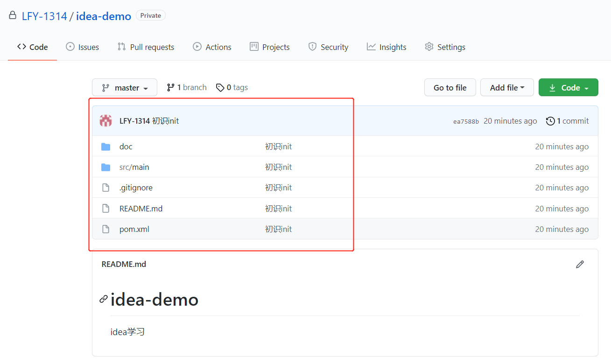Click the pom.xml file icon
This screenshot has height=364, width=611.
(106, 229)
